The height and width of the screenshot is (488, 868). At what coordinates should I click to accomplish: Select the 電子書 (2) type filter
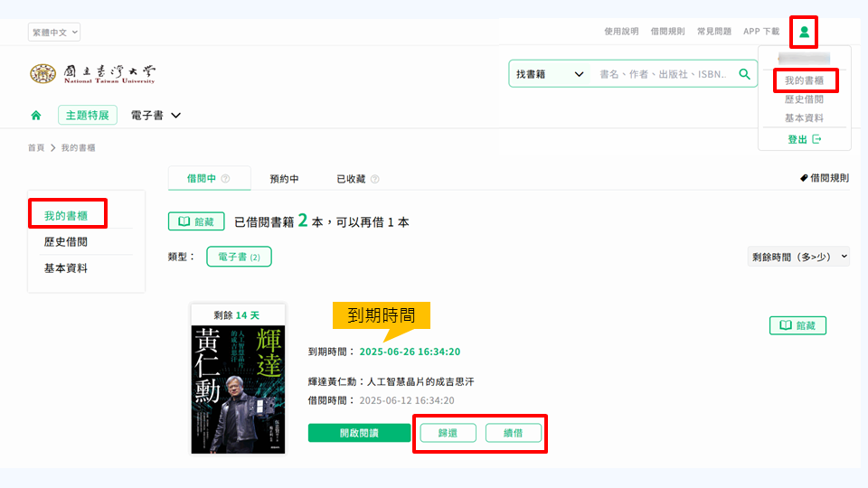point(239,257)
